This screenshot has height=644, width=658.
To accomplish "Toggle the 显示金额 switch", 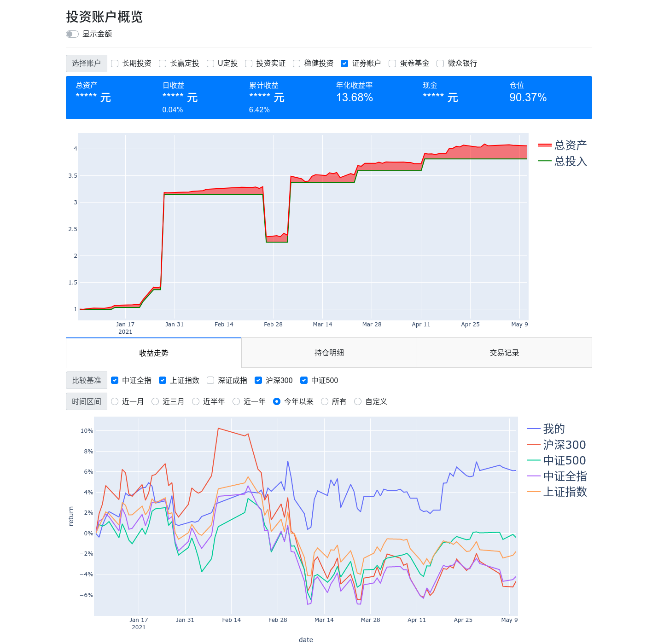I will coord(72,34).
